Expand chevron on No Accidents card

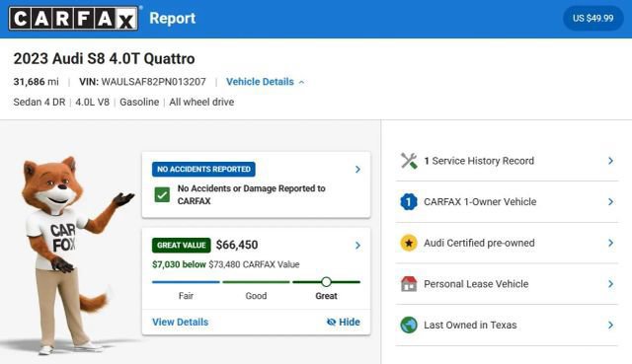[x=357, y=169]
